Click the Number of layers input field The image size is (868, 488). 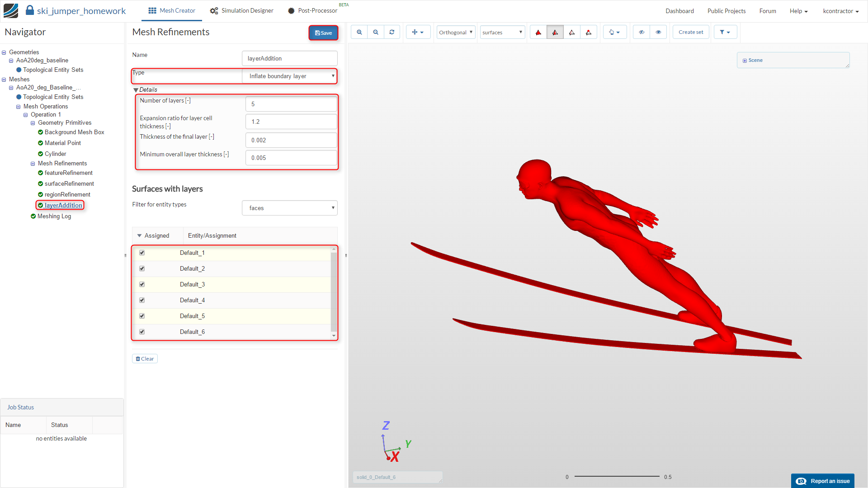click(x=291, y=104)
